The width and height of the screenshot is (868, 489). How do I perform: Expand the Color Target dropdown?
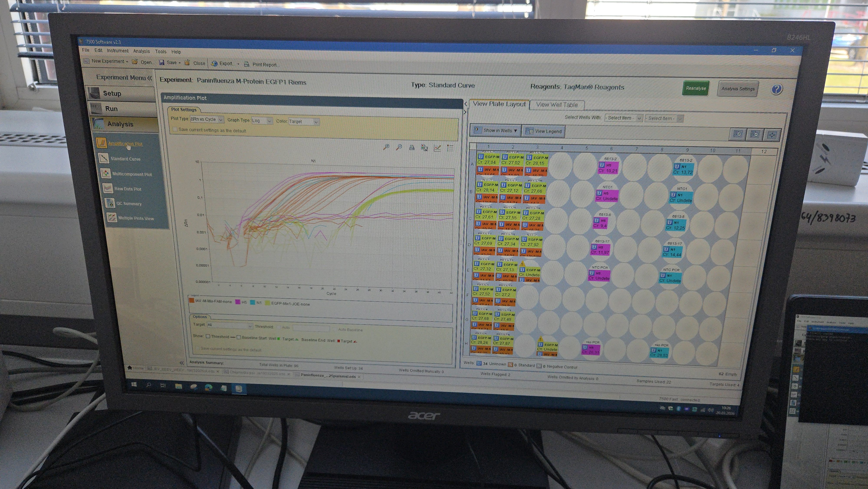pyautogui.click(x=304, y=122)
